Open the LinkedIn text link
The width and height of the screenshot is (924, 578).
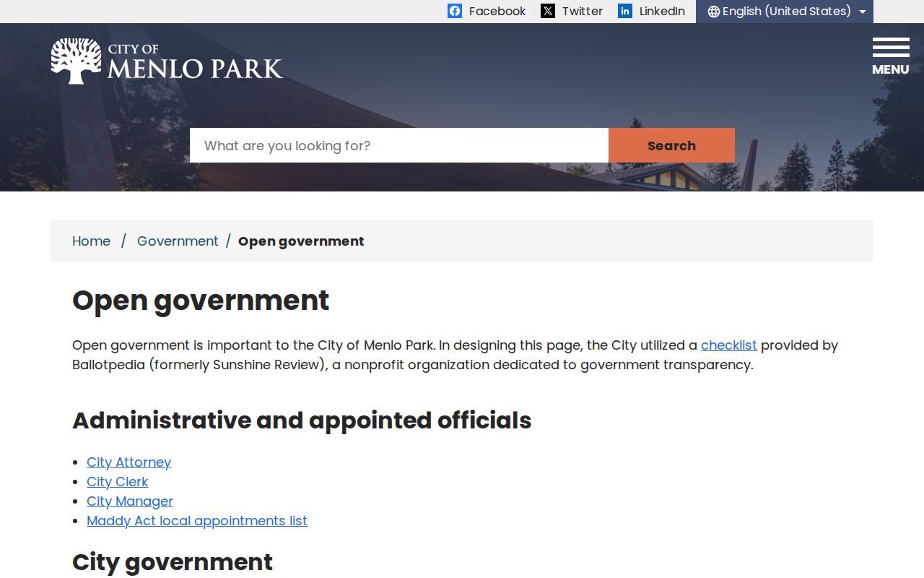[662, 11]
